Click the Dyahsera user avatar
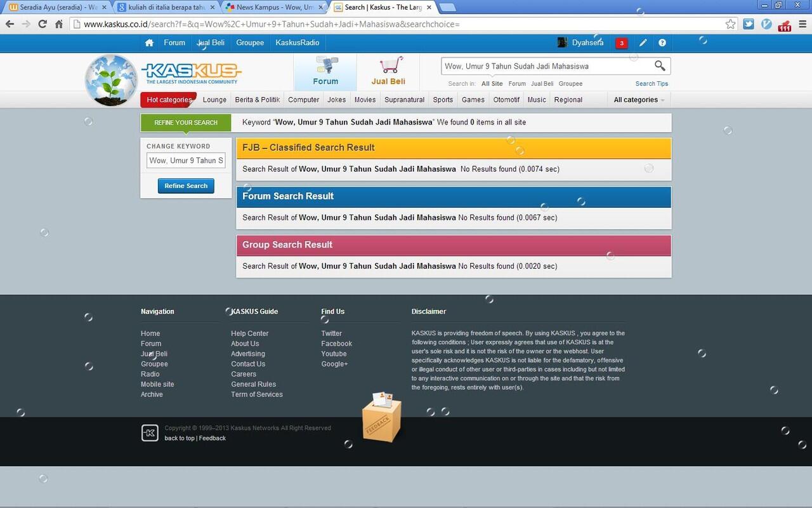The image size is (812, 508). 562,43
